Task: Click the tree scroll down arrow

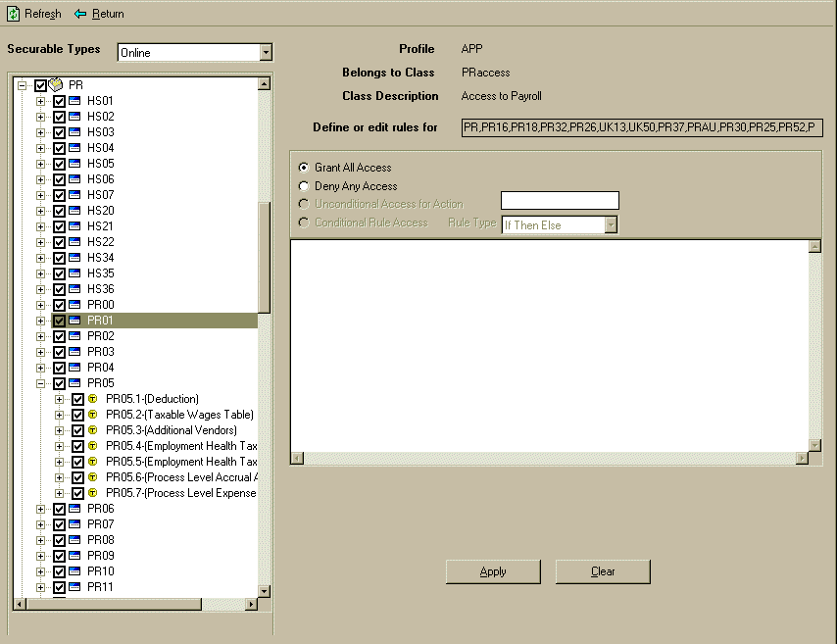Action: point(265,591)
